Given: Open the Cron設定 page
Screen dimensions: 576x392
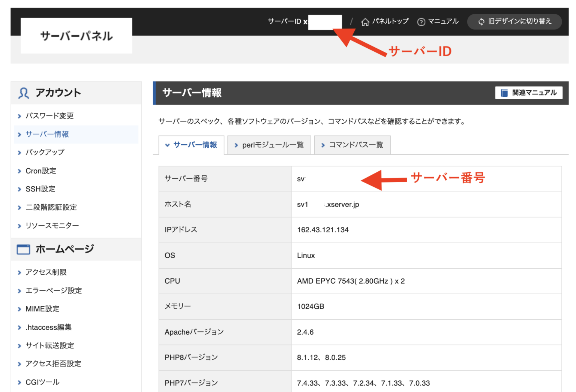Looking at the screenshot, I should 40,171.
